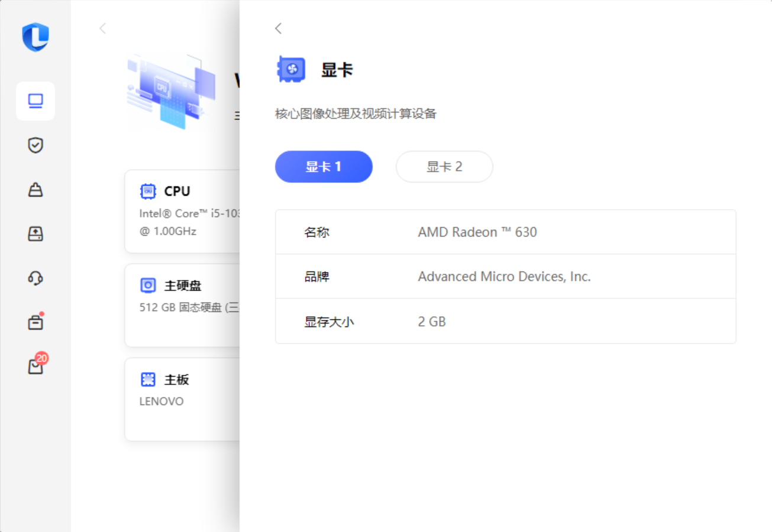Click the 显卡 panel title
Image resolution: width=772 pixels, height=532 pixels.
pos(337,70)
